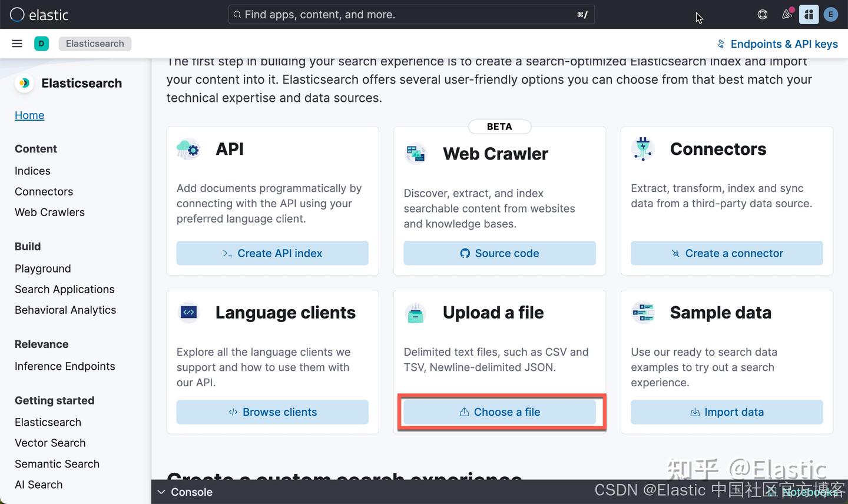Click Choose a file to upload data
Image resolution: width=848 pixels, height=504 pixels.
501,412
